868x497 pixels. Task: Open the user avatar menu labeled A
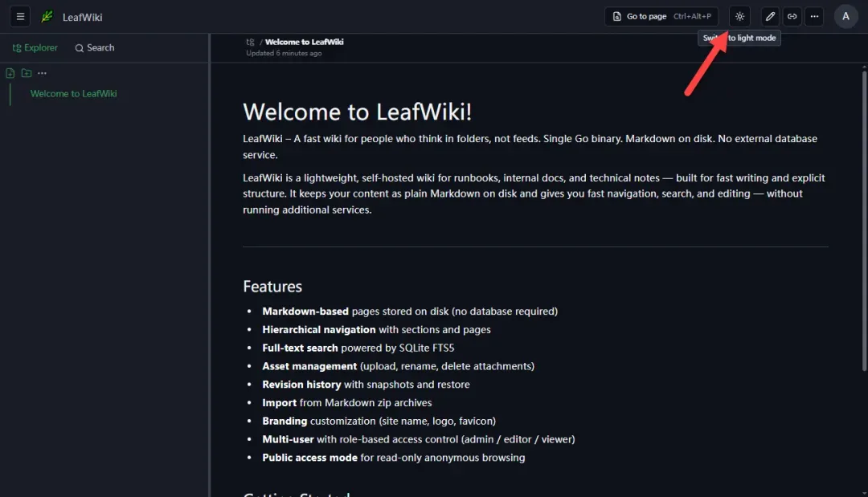[845, 17]
